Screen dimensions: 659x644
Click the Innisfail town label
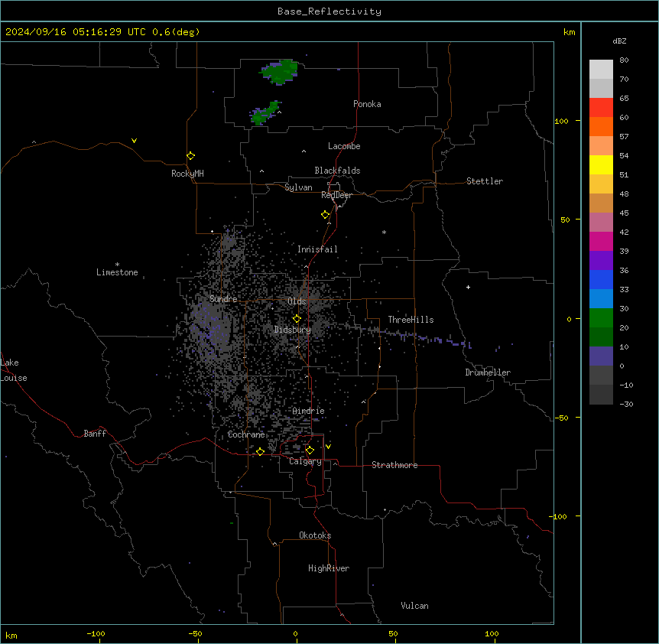[317, 249]
